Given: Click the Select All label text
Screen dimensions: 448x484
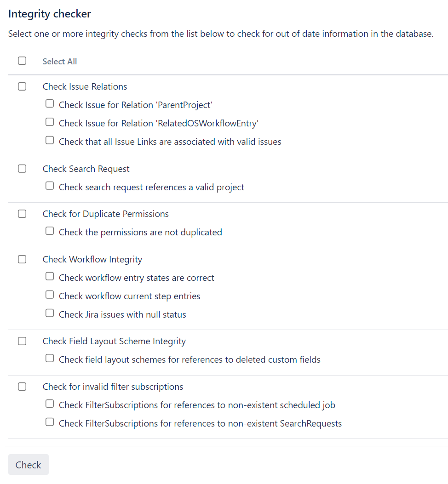Looking at the screenshot, I should (60, 62).
